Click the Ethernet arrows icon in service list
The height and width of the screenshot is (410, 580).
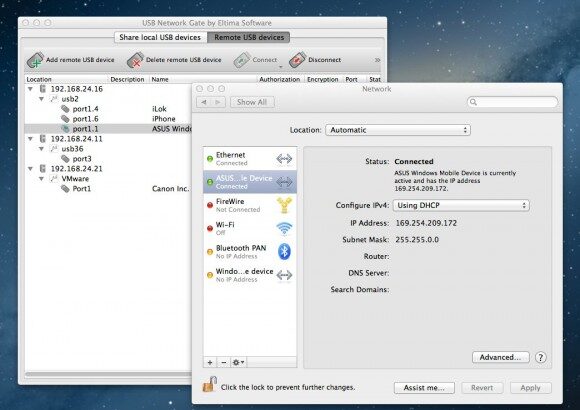pyautogui.click(x=284, y=159)
